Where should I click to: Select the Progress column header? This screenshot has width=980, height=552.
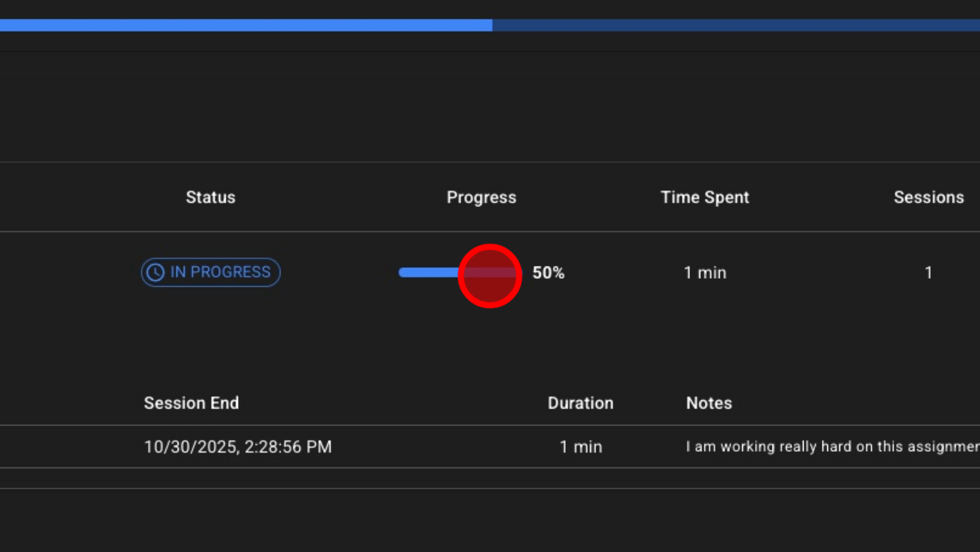pyautogui.click(x=481, y=198)
